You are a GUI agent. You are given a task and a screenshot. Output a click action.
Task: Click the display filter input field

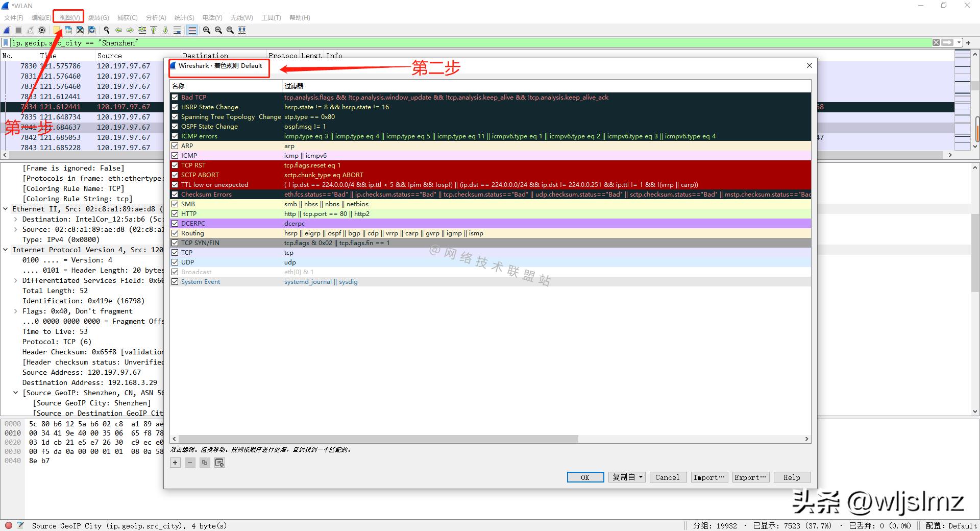click(x=459, y=43)
